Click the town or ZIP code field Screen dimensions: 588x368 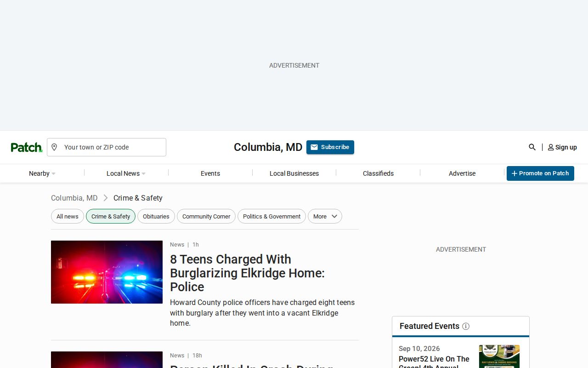coord(107,147)
